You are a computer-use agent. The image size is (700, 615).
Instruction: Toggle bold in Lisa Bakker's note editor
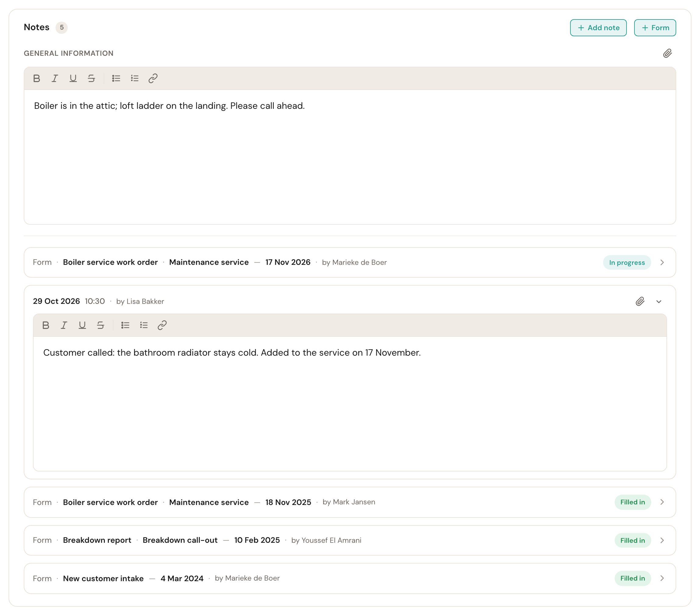[46, 325]
